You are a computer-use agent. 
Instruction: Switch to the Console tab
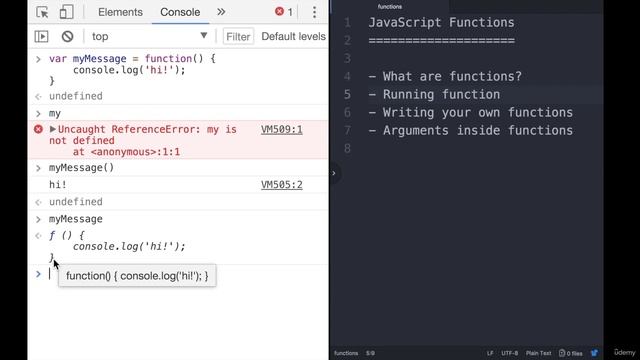[x=180, y=12]
